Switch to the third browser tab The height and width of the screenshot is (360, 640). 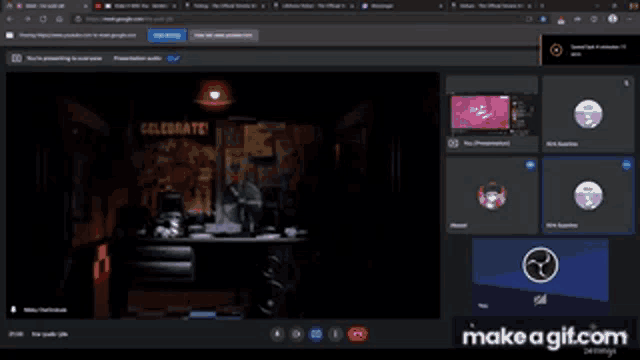[225, 6]
